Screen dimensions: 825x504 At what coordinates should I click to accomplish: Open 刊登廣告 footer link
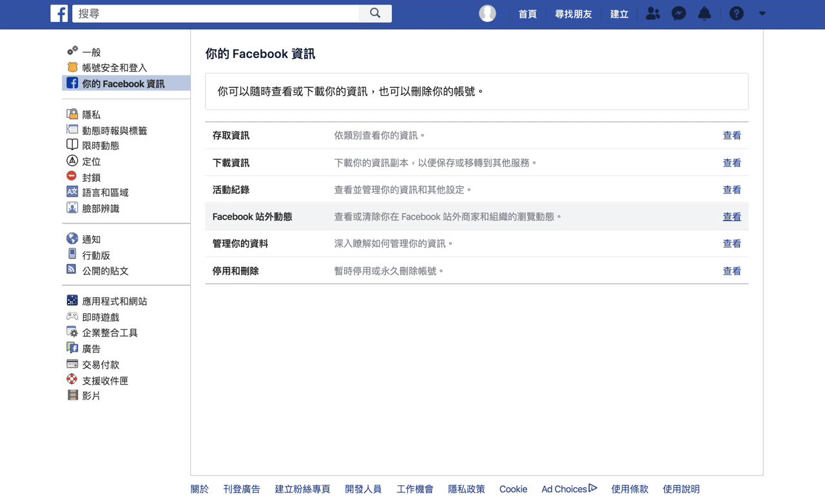coord(242,489)
